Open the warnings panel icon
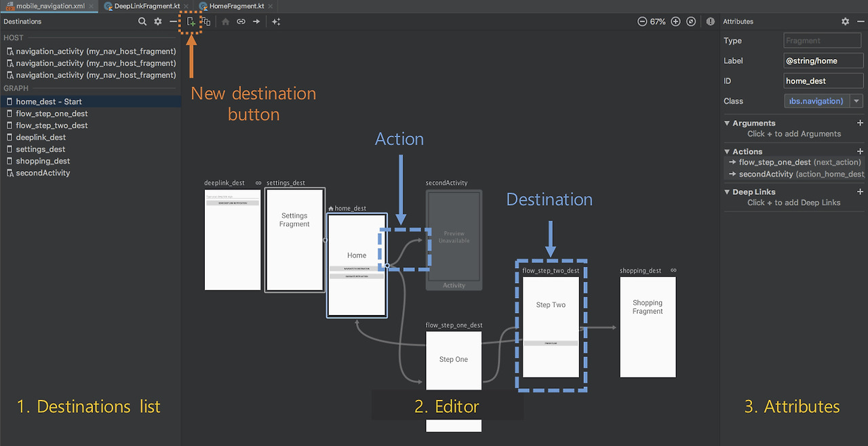The height and width of the screenshot is (446, 868). pyautogui.click(x=710, y=21)
